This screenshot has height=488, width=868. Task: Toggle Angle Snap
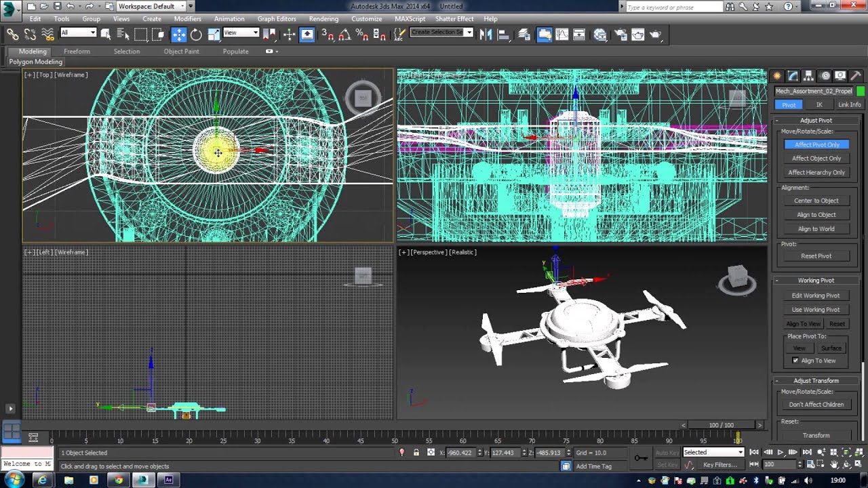tap(344, 34)
